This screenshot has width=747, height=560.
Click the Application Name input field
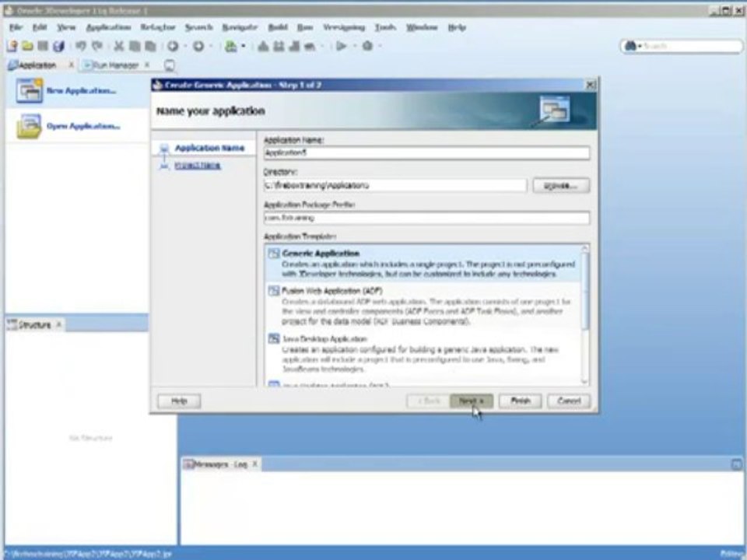tap(426, 153)
